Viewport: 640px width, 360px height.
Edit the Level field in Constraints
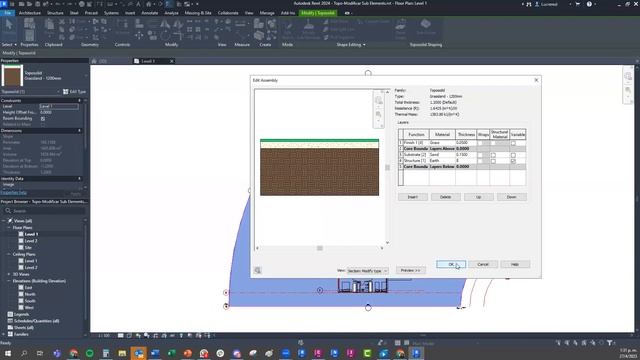pyautogui.click(x=59, y=106)
